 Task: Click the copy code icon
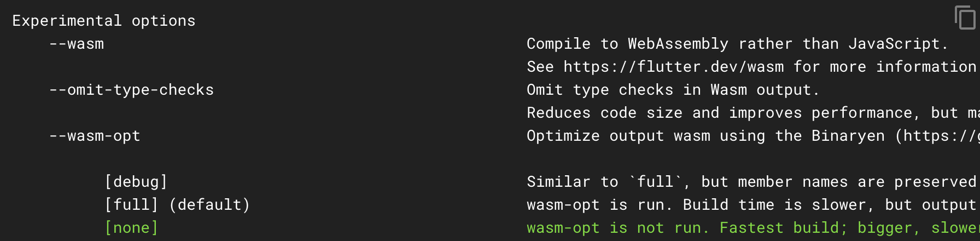tap(965, 17)
